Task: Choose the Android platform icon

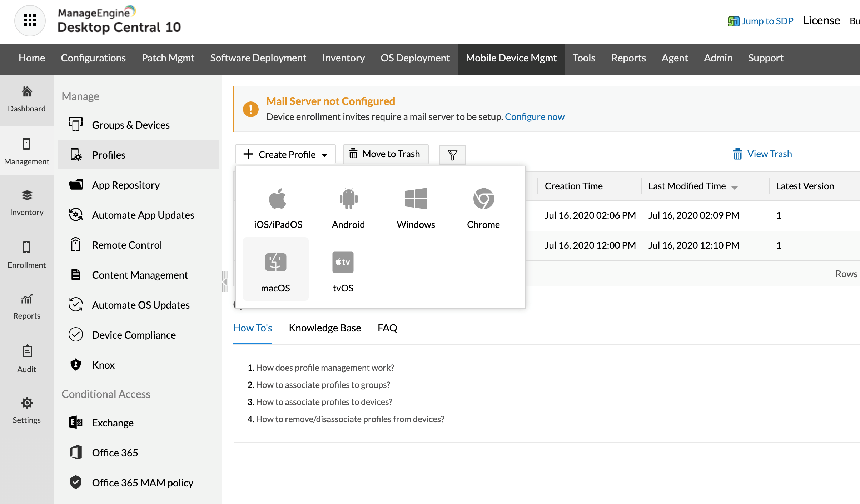Action: click(x=348, y=199)
